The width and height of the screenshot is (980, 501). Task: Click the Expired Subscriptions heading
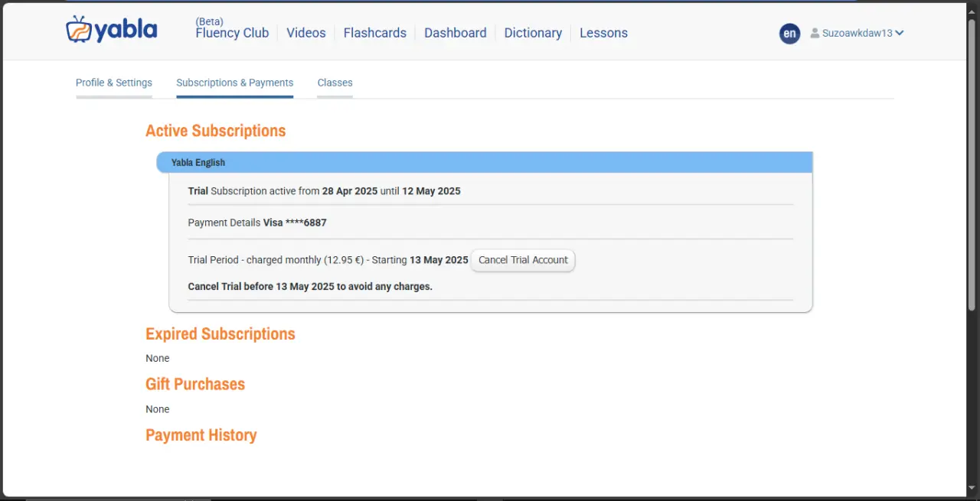pos(220,334)
